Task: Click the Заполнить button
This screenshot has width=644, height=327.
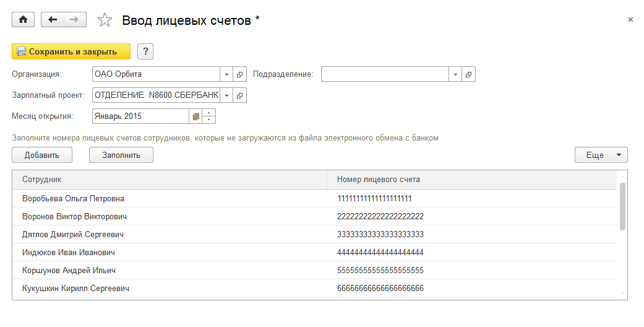Action: 121,155
